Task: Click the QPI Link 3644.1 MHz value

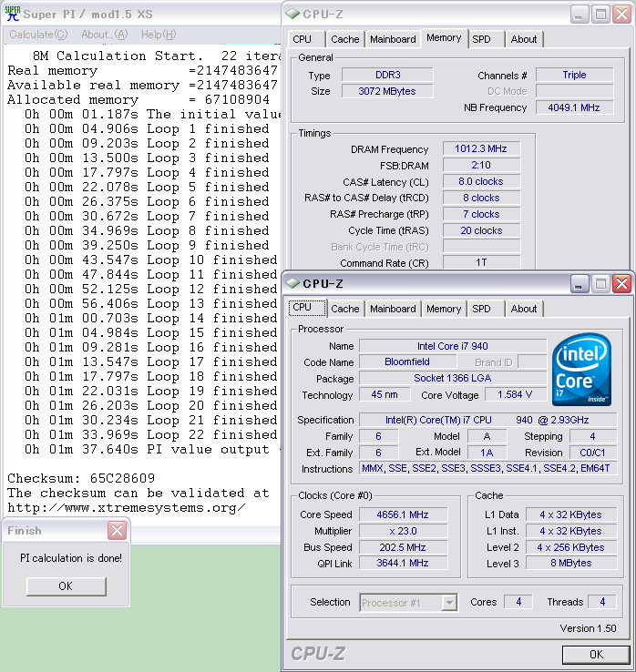Action: pyautogui.click(x=403, y=563)
